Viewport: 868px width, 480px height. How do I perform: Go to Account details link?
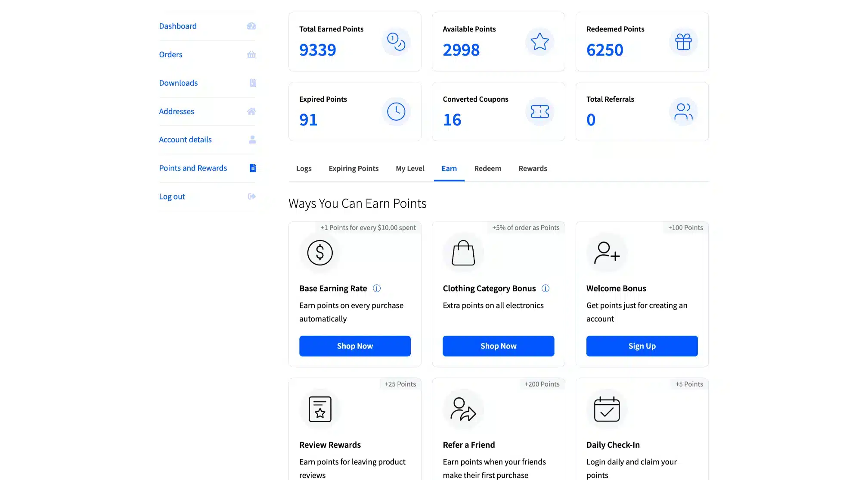186,140
